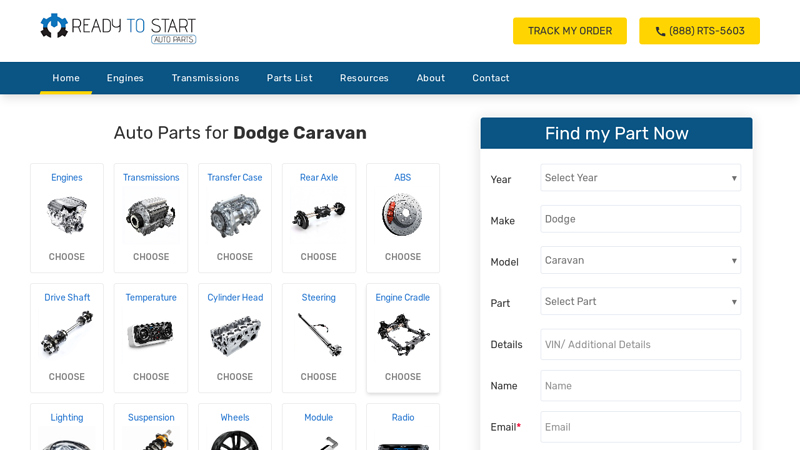Open the Cylinder Head title link
The image size is (800, 450).
[x=235, y=297]
